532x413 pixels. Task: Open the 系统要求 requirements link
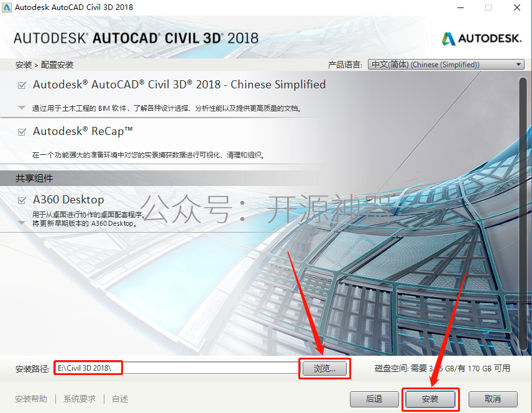80,399
